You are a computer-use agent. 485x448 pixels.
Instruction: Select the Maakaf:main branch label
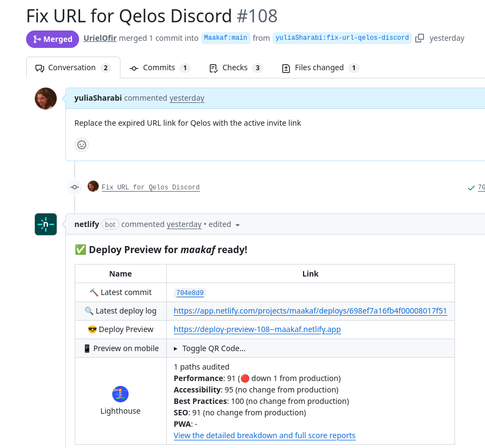[x=226, y=38]
